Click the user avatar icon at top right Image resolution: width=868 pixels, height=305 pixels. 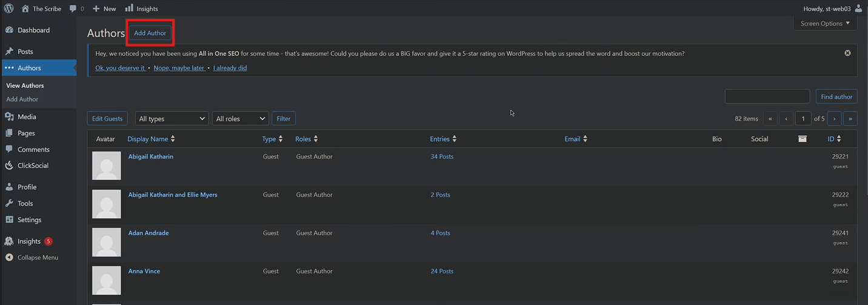(858, 8)
